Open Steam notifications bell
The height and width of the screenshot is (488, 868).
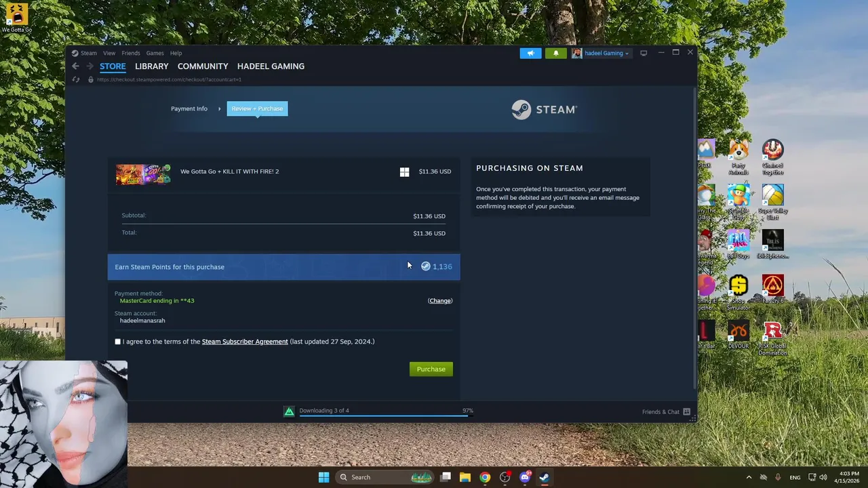click(x=556, y=53)
